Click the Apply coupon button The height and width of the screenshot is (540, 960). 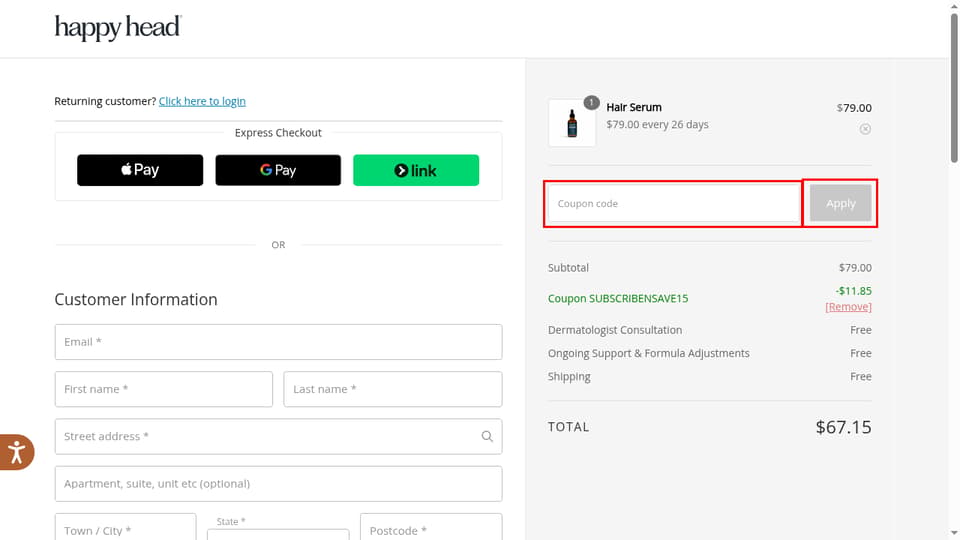pyautogui.click(x=841, y=203)
